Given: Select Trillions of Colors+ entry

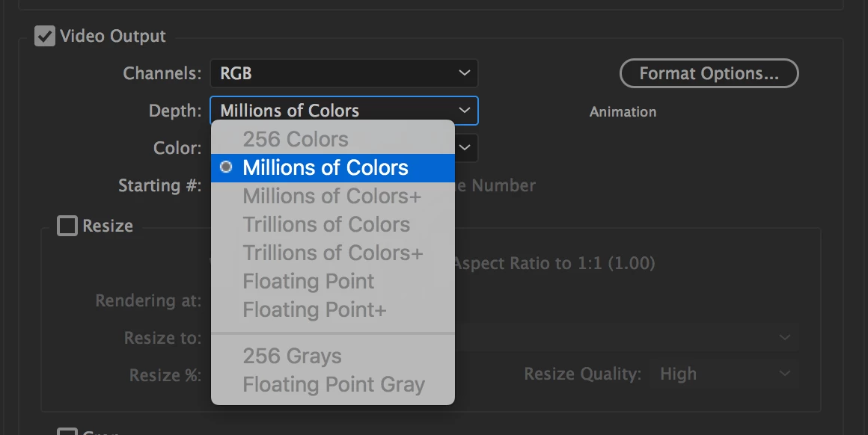Looking at the screenshot, I should tap(333, 253).
